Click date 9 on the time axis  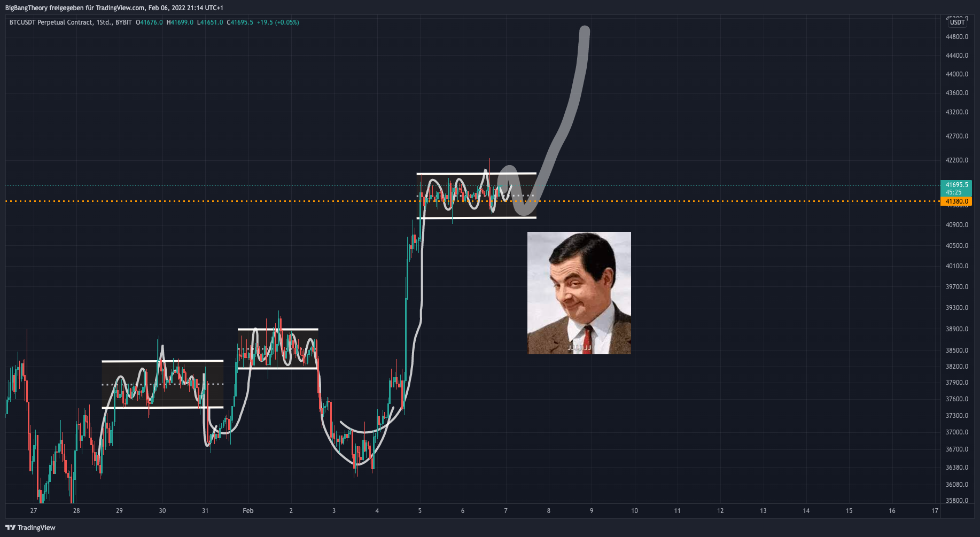click(x=592, y=511)
